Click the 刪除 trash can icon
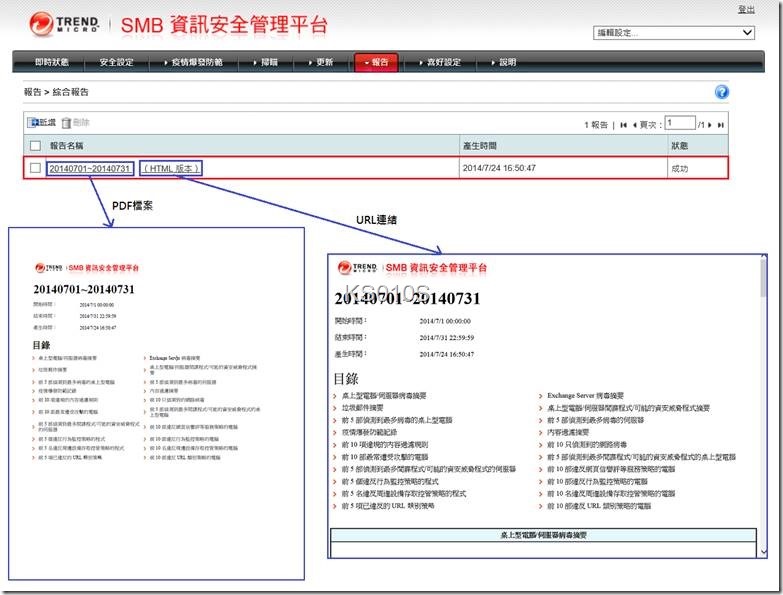This screenshot has height=595, width=783. point(66,123)
